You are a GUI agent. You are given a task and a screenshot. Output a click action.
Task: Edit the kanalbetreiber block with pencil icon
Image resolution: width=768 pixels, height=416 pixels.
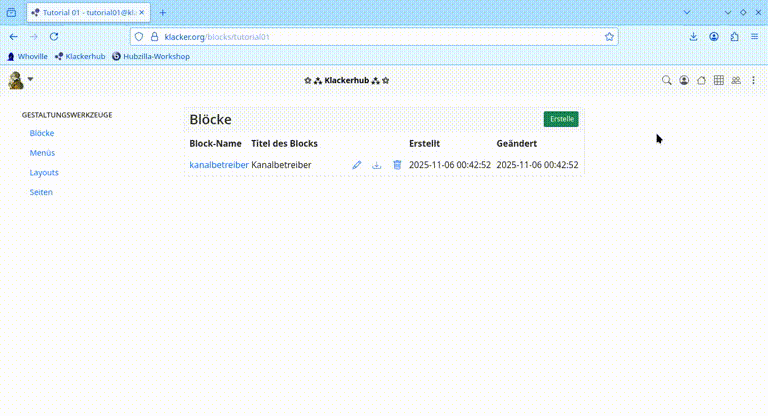[x=357, y=165]
